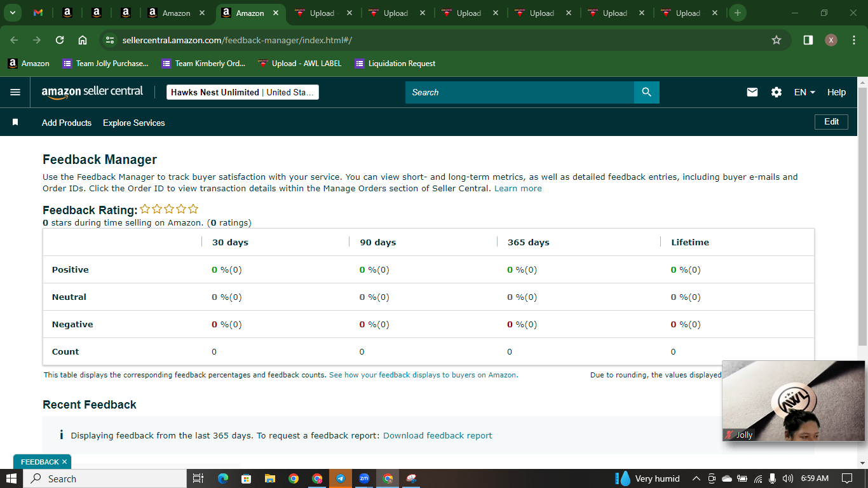Open the Very humid weather widget

tap(648, 478)
